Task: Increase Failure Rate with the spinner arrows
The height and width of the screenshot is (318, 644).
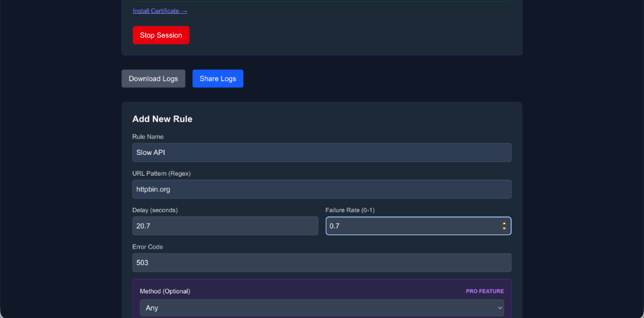Action: coord(504,224)
